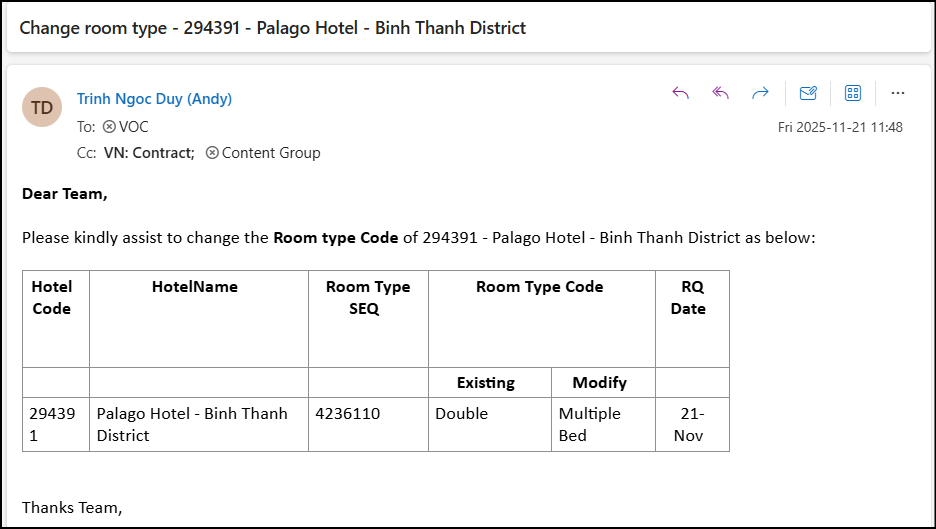936x529 pixels.
Task: Click the TD sender avatar
Action: coord(42,107)
